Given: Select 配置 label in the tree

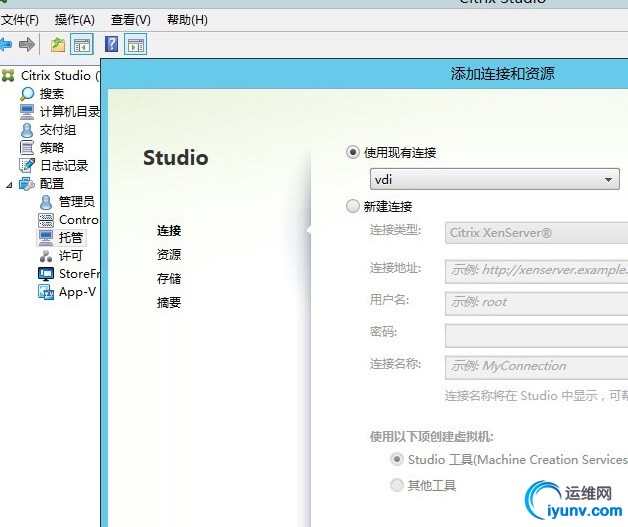Looking at the screenshot, I should coord(52,184).
